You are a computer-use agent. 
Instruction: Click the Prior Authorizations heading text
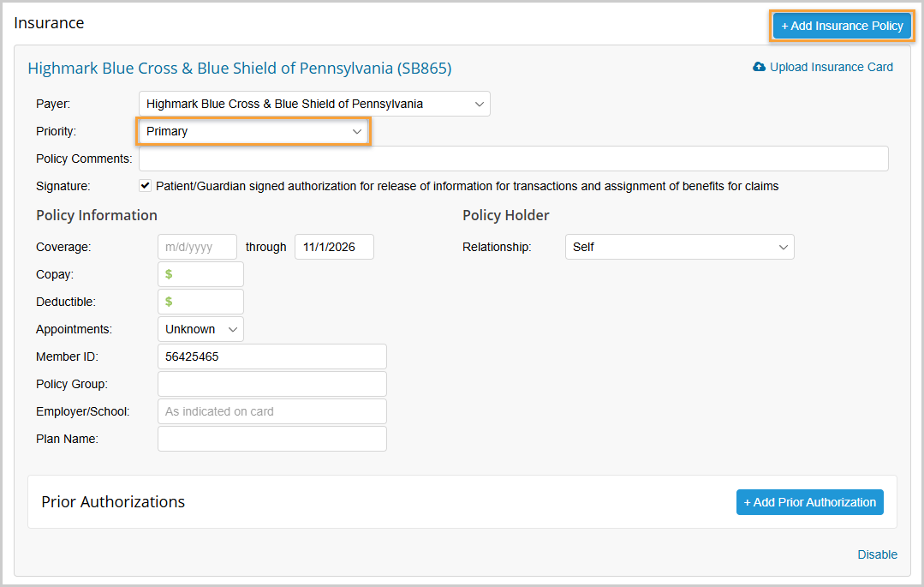113,502
